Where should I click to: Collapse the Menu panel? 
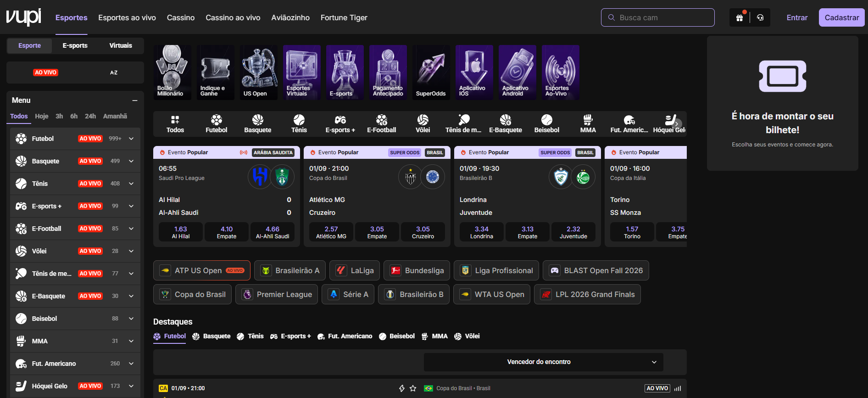(x=135, y=101)
